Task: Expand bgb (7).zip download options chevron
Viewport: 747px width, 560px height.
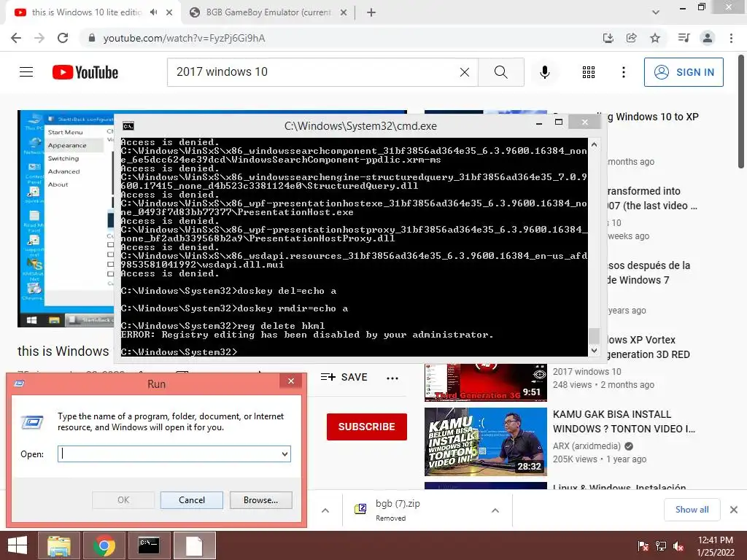Action: 495,510
